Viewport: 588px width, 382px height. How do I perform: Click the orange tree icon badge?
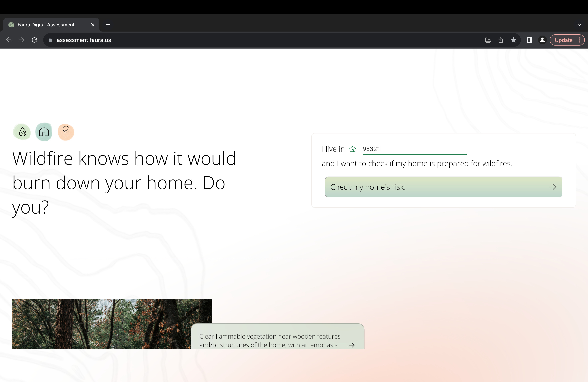pos(66,132)
